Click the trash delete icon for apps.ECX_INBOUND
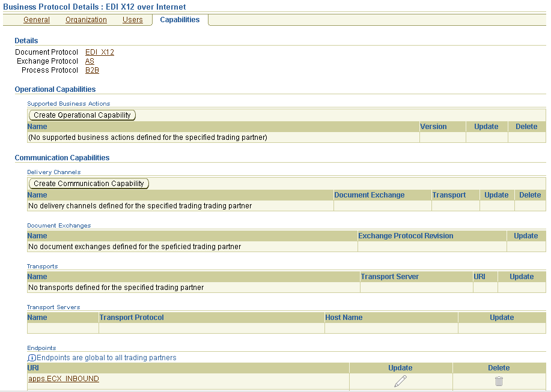 pyautogui.click(x=499, y=381)
